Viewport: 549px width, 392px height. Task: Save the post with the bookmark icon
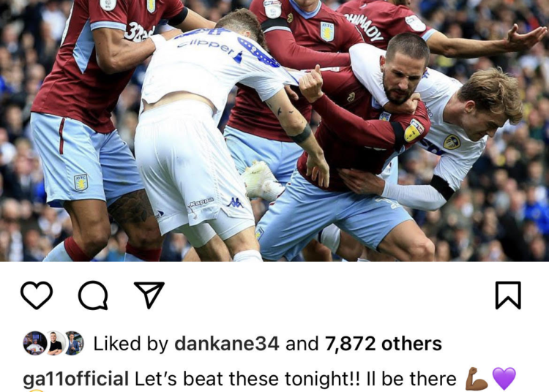click(508, 295)
